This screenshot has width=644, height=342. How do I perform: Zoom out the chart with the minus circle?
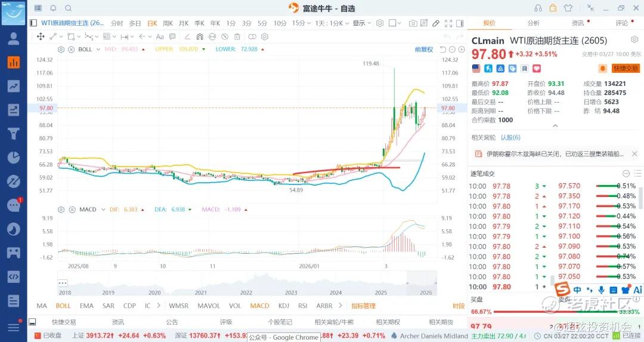[x=452, y=50]
